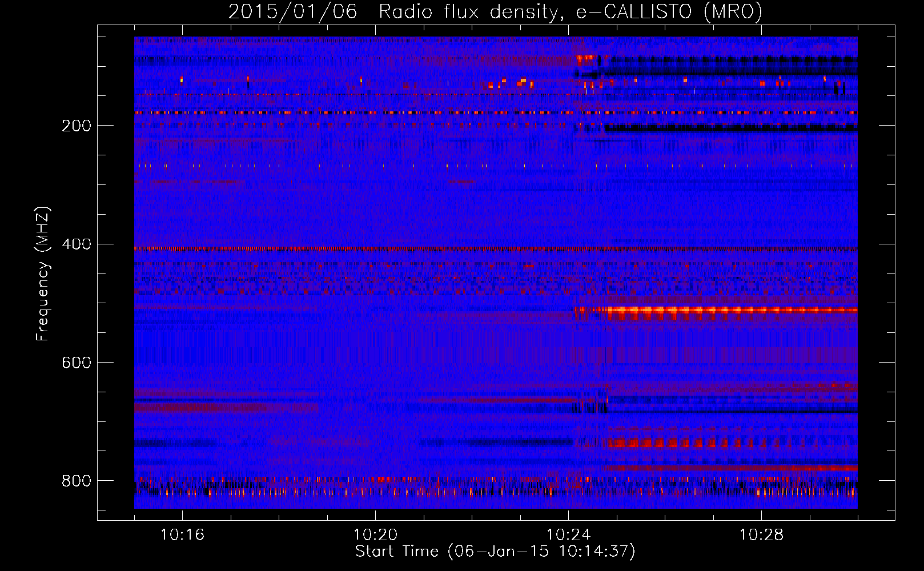Click the red interference line at 408 MHz
The height and width of the screenshot is (571, 924).
(x=496, y=248)
